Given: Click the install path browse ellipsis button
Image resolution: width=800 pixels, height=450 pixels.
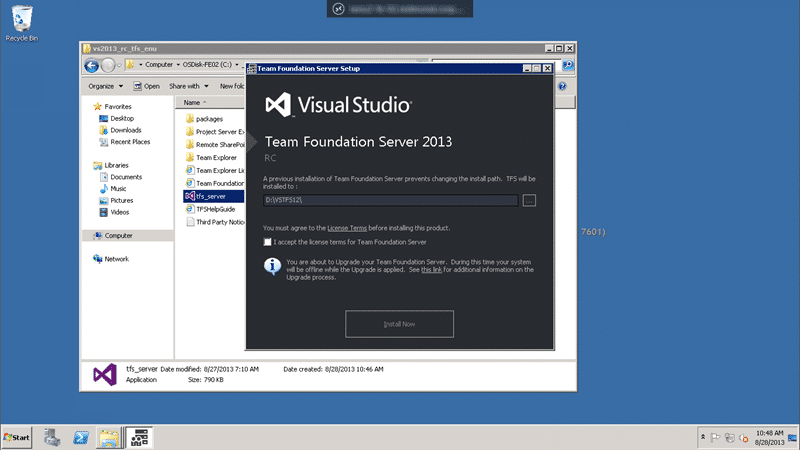Looking at the screenshot, I should pos(529,201).
